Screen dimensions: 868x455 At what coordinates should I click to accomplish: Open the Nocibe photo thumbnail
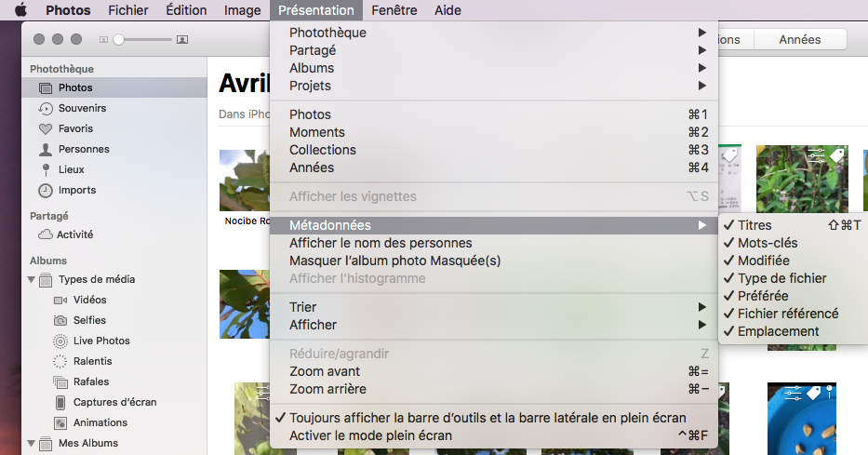(245, 181)
